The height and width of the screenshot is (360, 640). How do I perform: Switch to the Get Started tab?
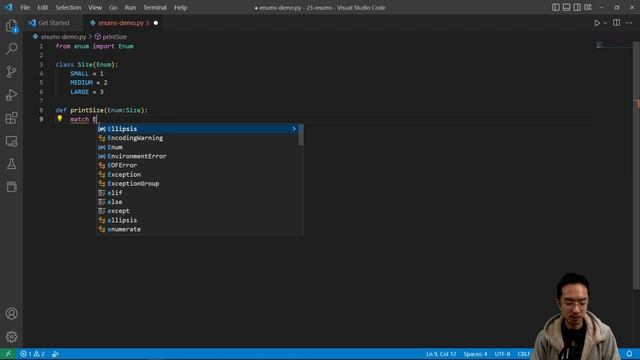[53, 23]
